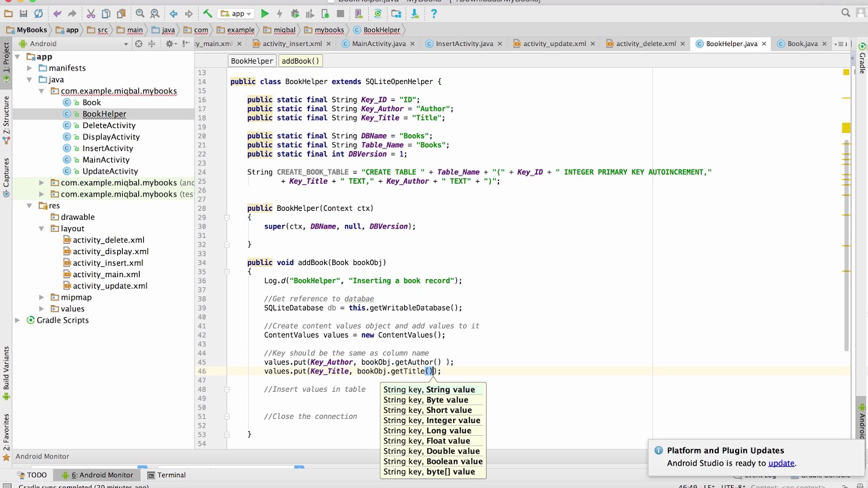The width and height of the screenshot is (868, 488).
Task: Click the Cut scissors icon
Action: (x=92, y=14)
